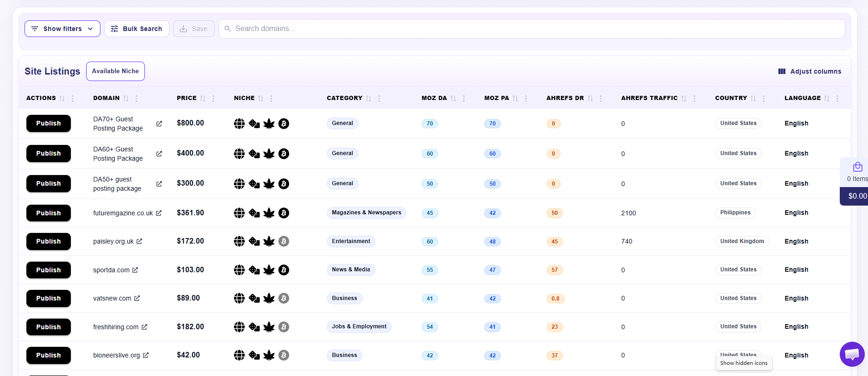
Task: Click the globe niche icon in the $800.00 row
Action: click(239, 124)
